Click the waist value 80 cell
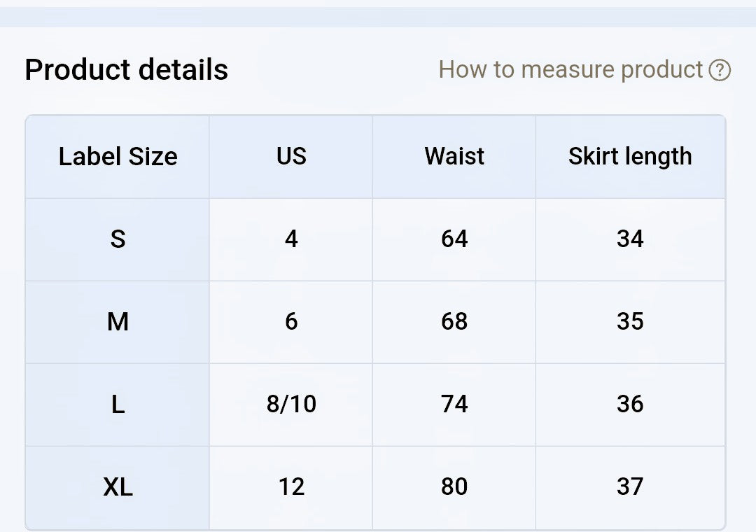The image size is (756, 532). [x=454, y=488]
